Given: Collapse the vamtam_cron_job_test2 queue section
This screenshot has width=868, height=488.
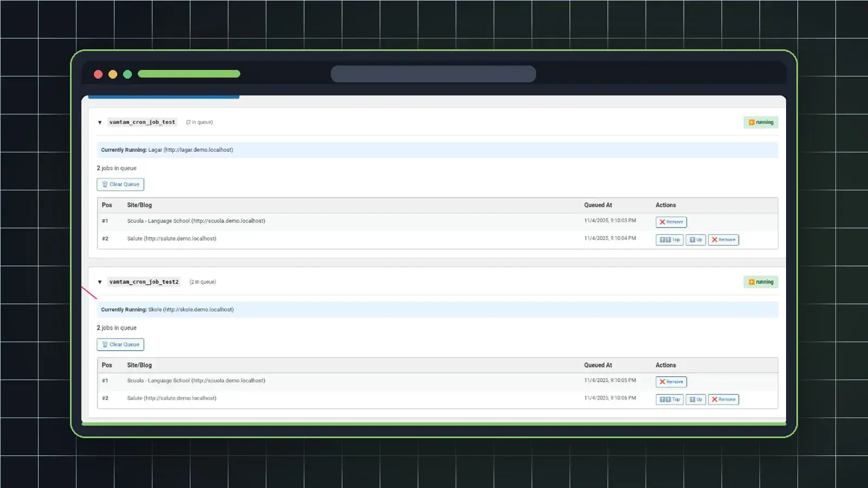Looking at the screenshot, I should pos(100,282).
